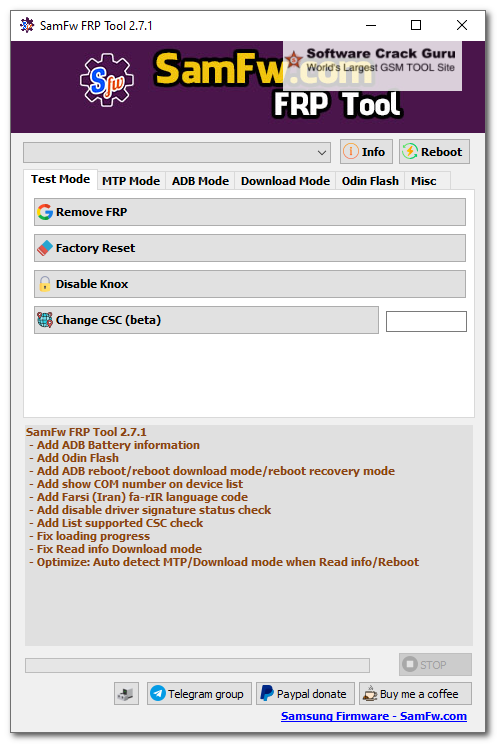497x744 pixels.
Task: Focus the CSC code input field
Action: 426,321
